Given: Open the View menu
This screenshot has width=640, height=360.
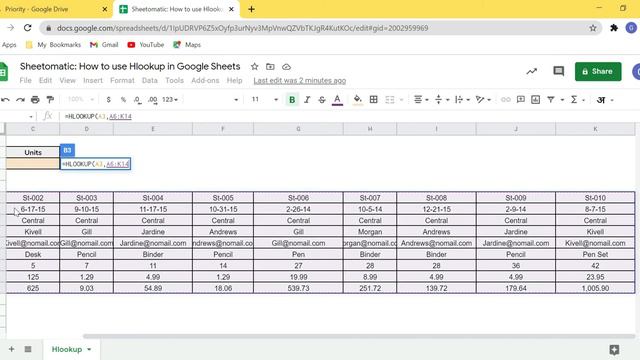Looking at the screenshot, I should click(67, 80).
